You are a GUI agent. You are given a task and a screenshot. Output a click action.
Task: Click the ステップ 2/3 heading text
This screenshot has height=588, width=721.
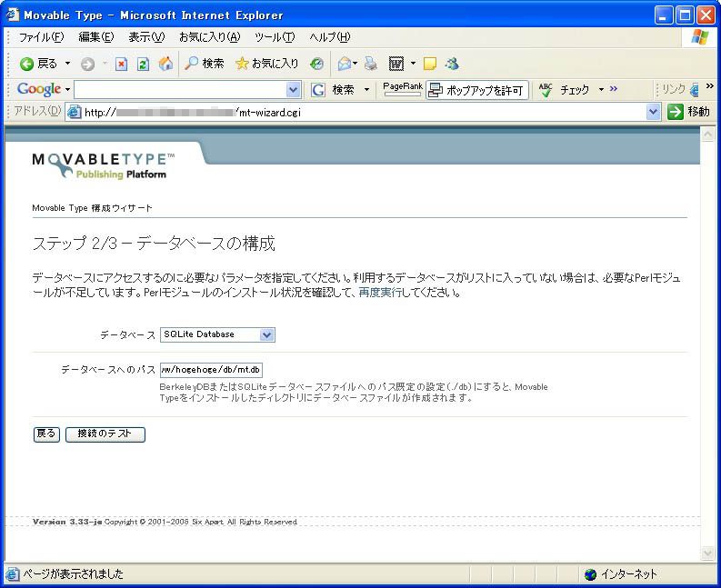click(x=154, y=244)
